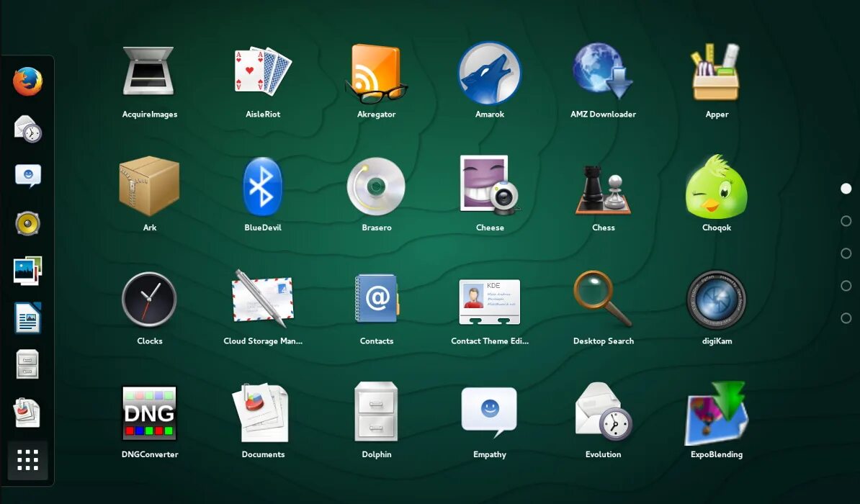Switch to the fourth app page dot
860x504 pixels.
[x=846, y=286]
